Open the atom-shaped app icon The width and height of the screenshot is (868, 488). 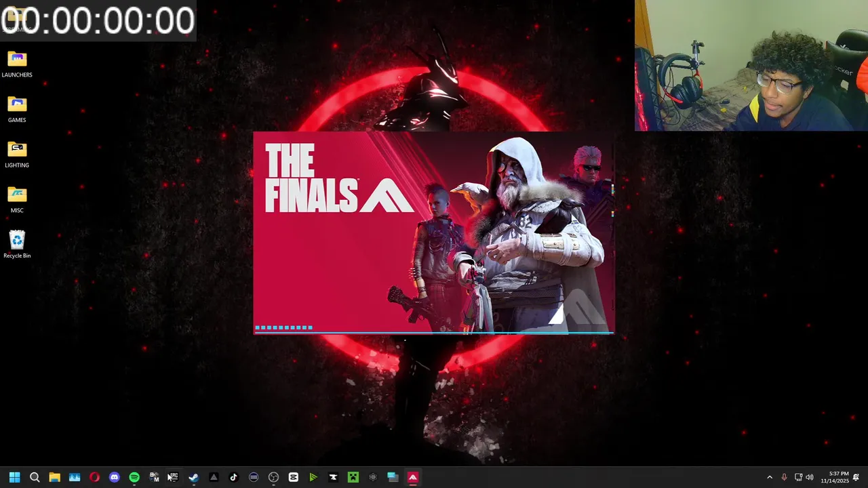[x=373, y=477]
